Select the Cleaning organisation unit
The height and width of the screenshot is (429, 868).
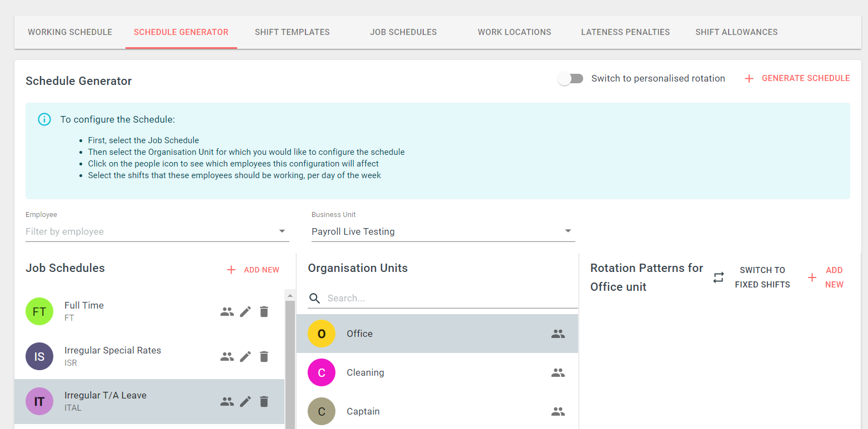[x=437, y=373]
